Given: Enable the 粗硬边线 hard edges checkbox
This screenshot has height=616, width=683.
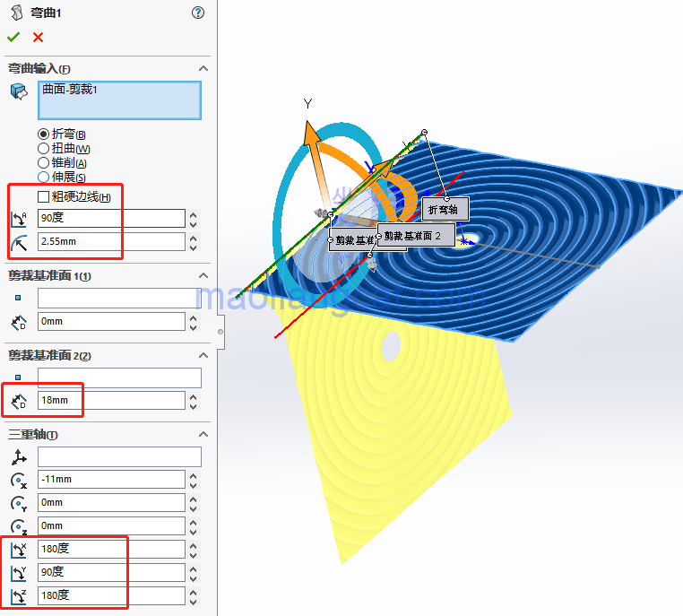Looking at the screenshot, I should [x=43, y=197].
